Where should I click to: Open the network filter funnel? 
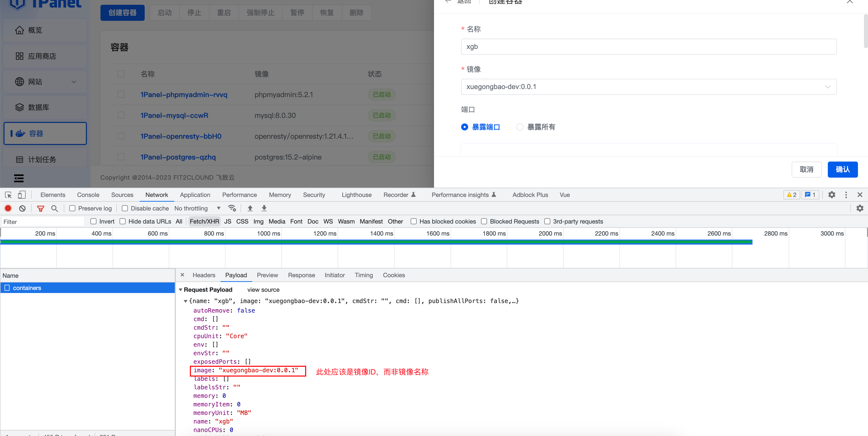point(40,208)
